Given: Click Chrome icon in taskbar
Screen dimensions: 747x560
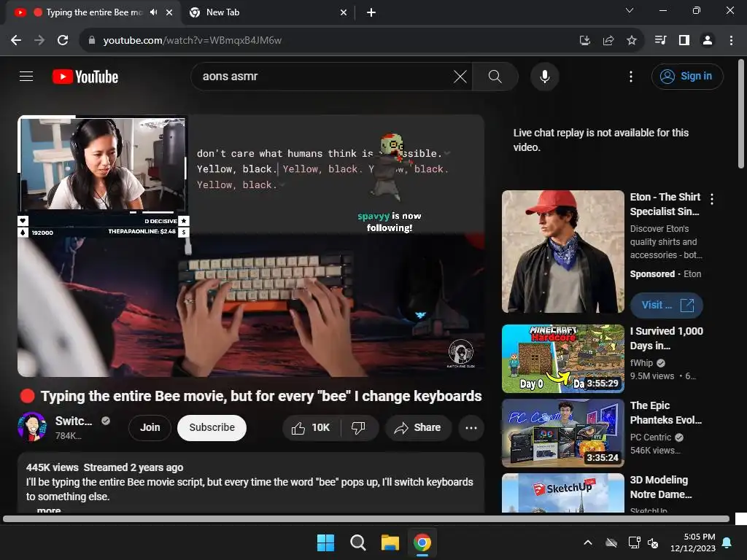Looking at the screenshot, I should tap(422, 542).
